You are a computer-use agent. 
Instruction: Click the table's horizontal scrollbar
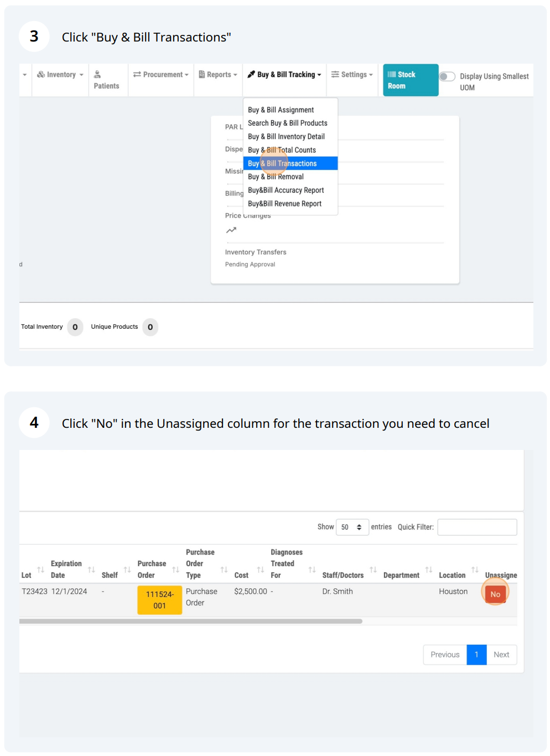(x=191, y=621)
